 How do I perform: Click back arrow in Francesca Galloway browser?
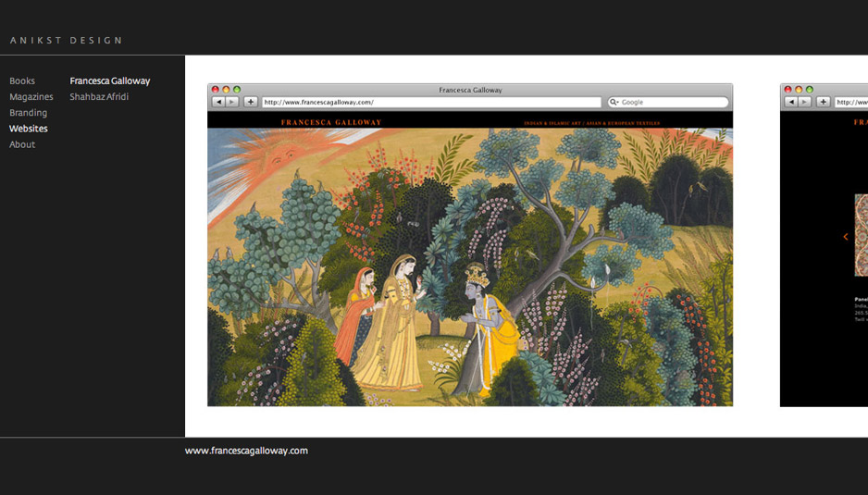[218, 102]
